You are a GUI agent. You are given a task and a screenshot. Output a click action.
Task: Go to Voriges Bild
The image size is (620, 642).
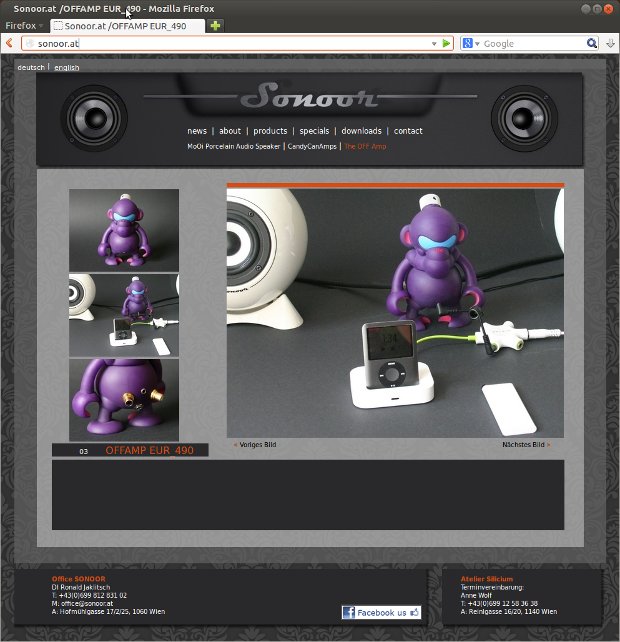(255, 445)
